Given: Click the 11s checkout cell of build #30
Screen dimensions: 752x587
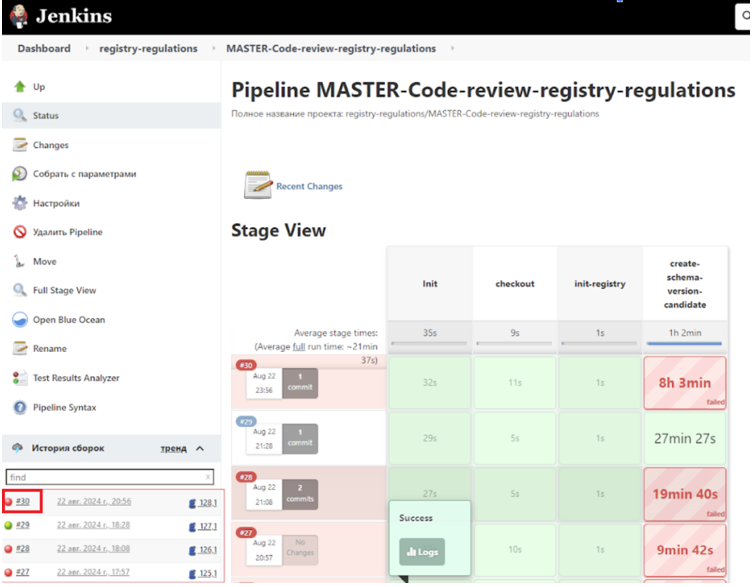Looking at the screenshot, I should [x=515, y=383].
